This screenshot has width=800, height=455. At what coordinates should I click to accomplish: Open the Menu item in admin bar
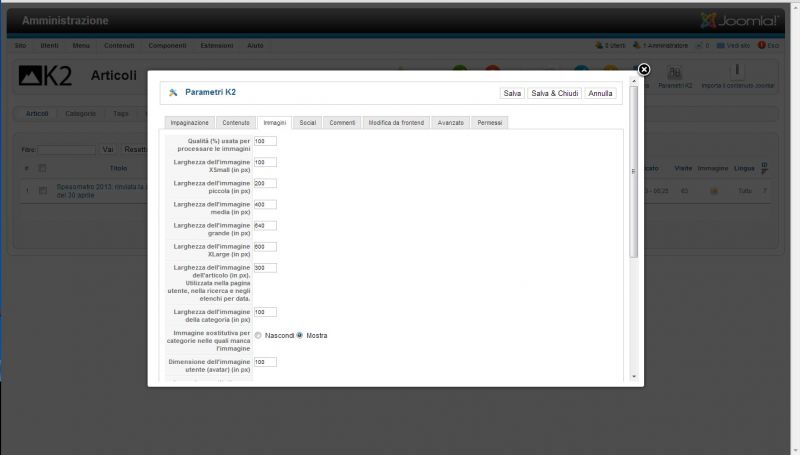pyautogui.click(x=81, y=45)
